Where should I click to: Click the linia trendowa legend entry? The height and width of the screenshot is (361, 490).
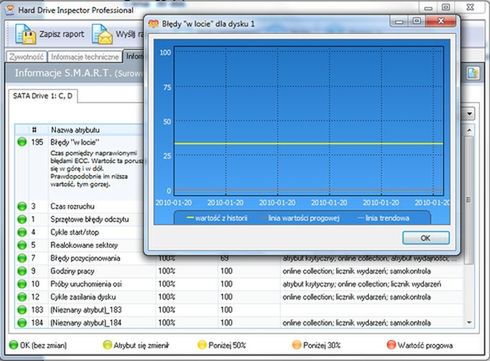[x=383, y=218]
